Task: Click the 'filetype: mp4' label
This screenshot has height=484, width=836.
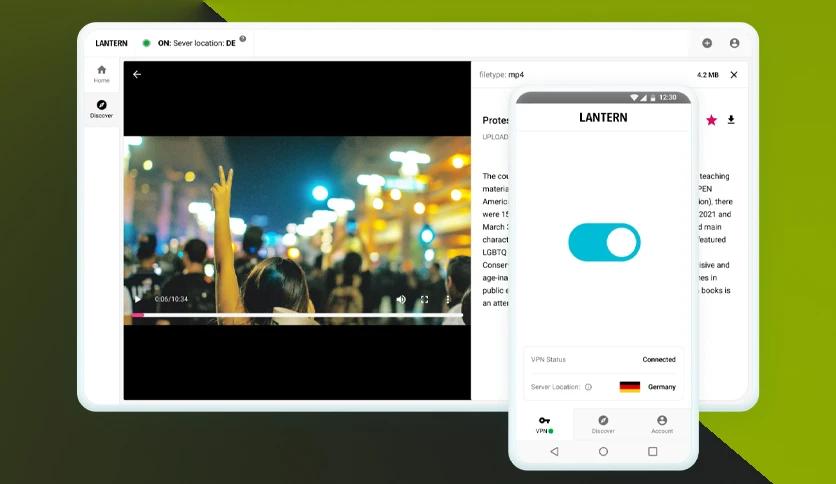Action: coord(501,75)
